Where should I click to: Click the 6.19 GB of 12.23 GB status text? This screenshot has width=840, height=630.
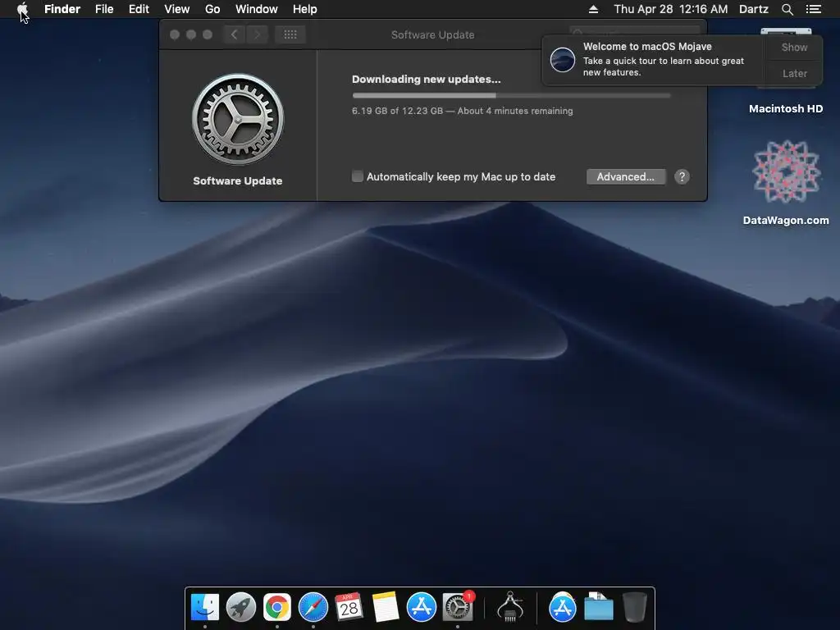463,111
